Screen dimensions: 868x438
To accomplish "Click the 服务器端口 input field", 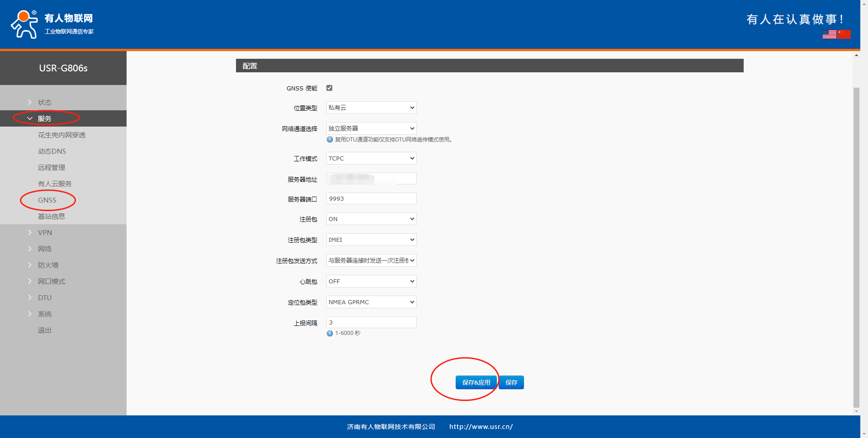I will 371,199.
